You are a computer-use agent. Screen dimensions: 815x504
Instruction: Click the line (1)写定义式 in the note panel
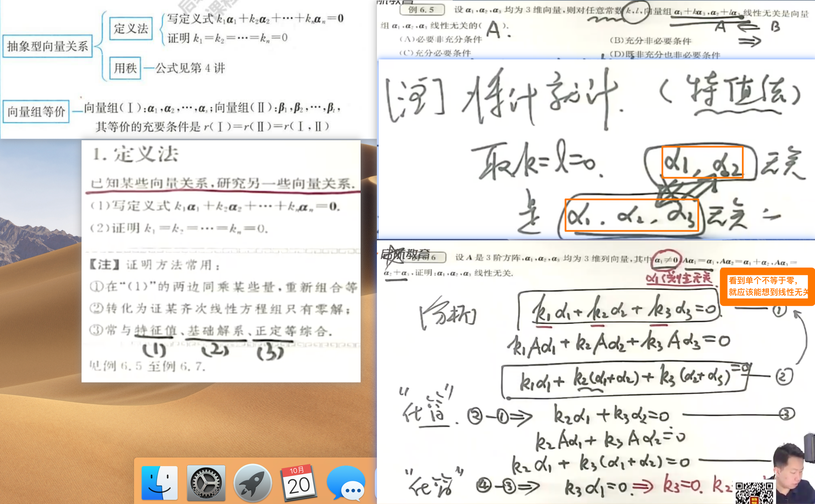click(215, 206)
